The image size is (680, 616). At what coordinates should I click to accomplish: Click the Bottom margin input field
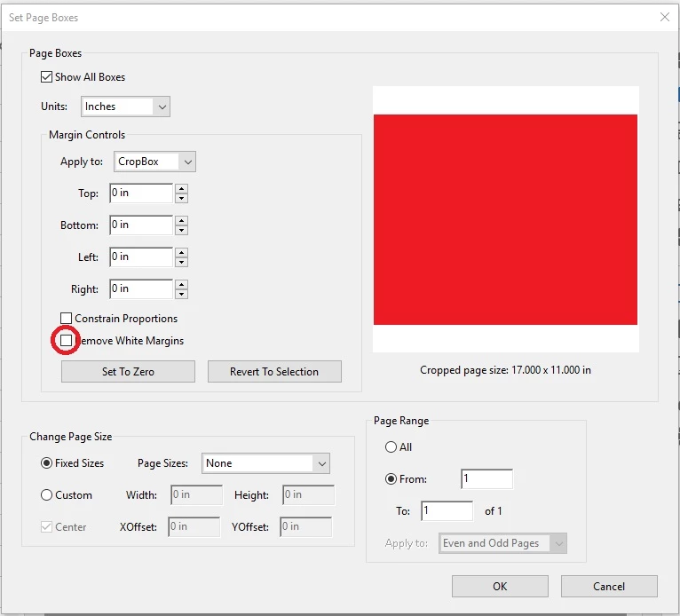[x=141, y=225]
